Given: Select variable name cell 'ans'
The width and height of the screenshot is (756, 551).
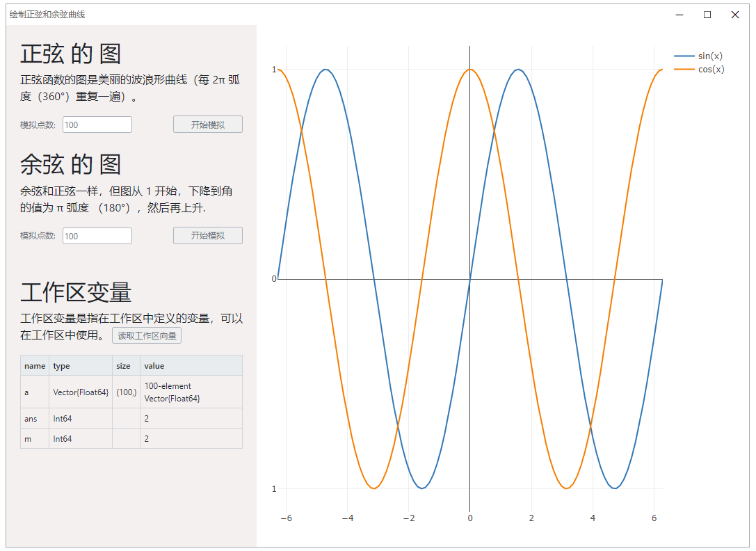Looking at the screenshot, I should 35,418.
